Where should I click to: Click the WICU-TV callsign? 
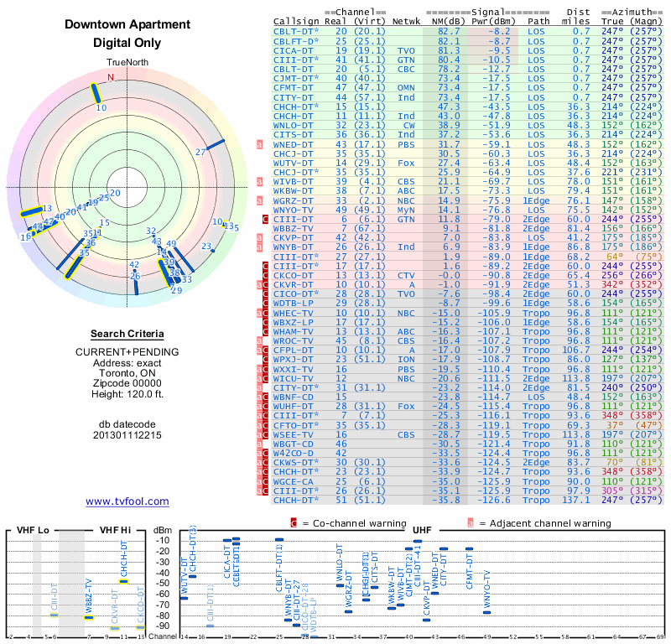[294, 378]
